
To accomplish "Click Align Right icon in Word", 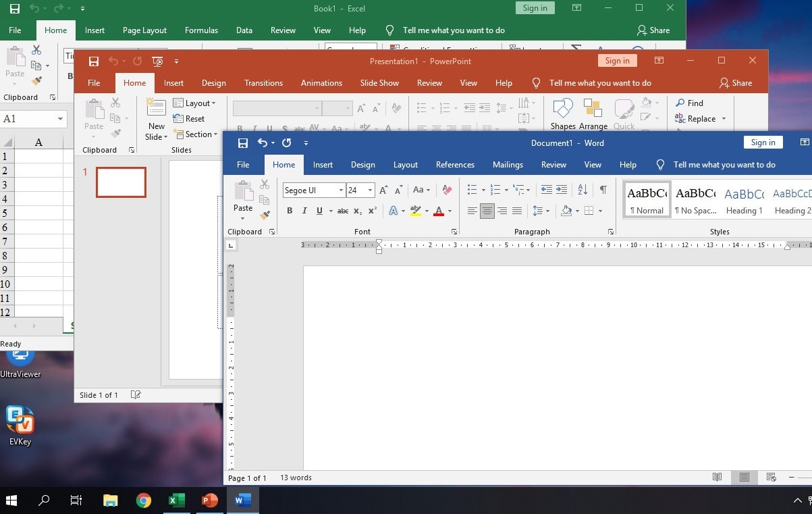I will [x=502, y=211].
